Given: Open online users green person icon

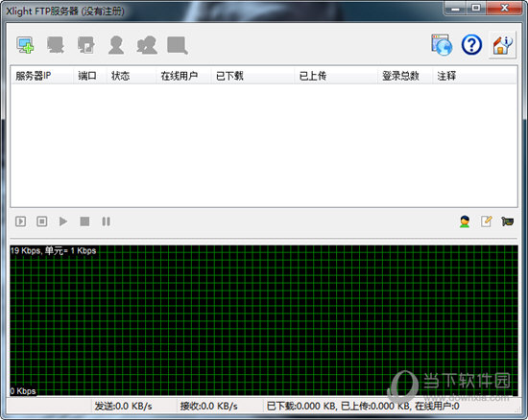Looking at the screenshot, I should [x=465, y=222].
